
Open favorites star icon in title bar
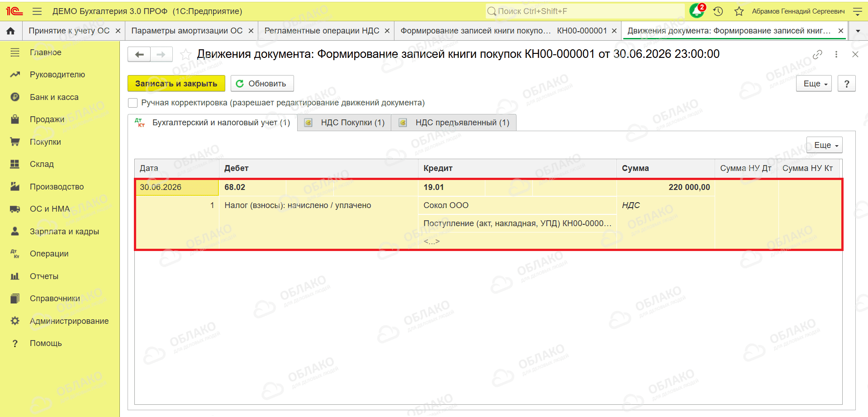pos(739,11)
